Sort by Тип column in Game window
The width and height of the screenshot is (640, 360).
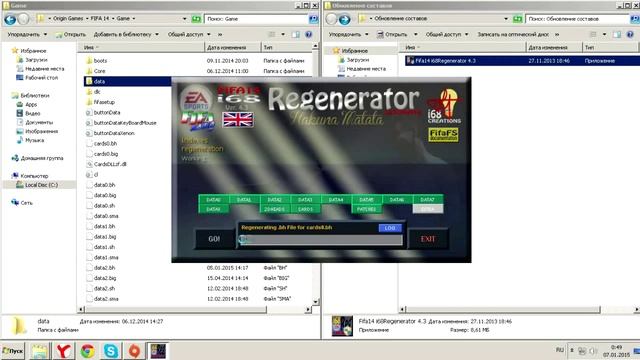[286, 47]
